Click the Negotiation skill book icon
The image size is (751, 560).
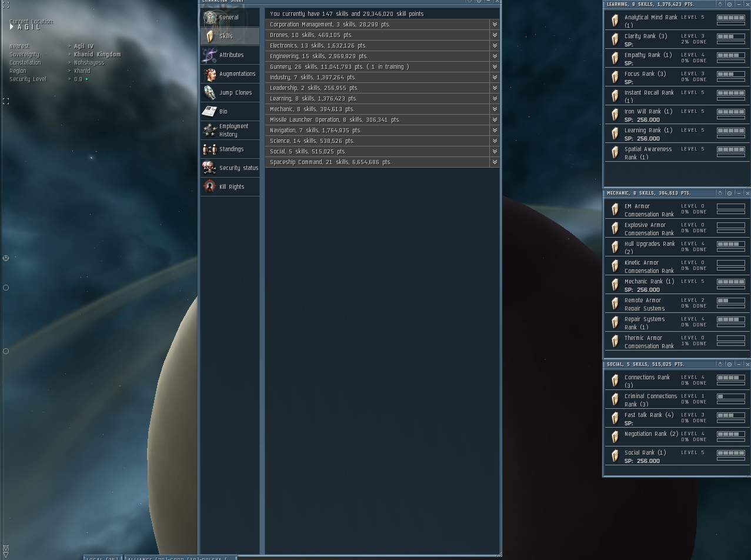(615, 437)
